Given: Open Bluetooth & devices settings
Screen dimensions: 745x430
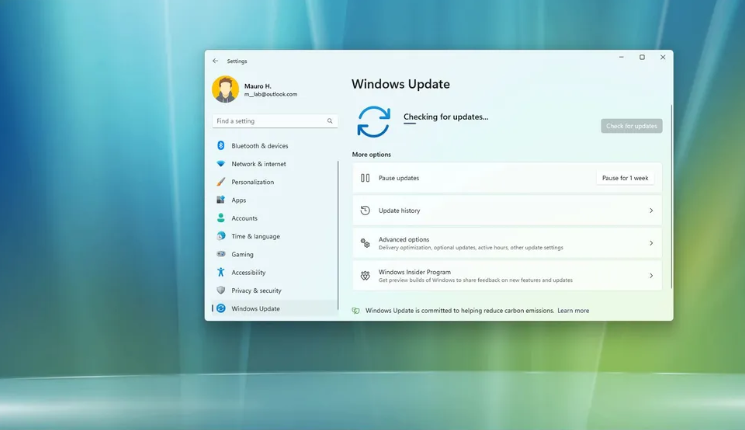Looking at the screenshot, I should [275, 146].
